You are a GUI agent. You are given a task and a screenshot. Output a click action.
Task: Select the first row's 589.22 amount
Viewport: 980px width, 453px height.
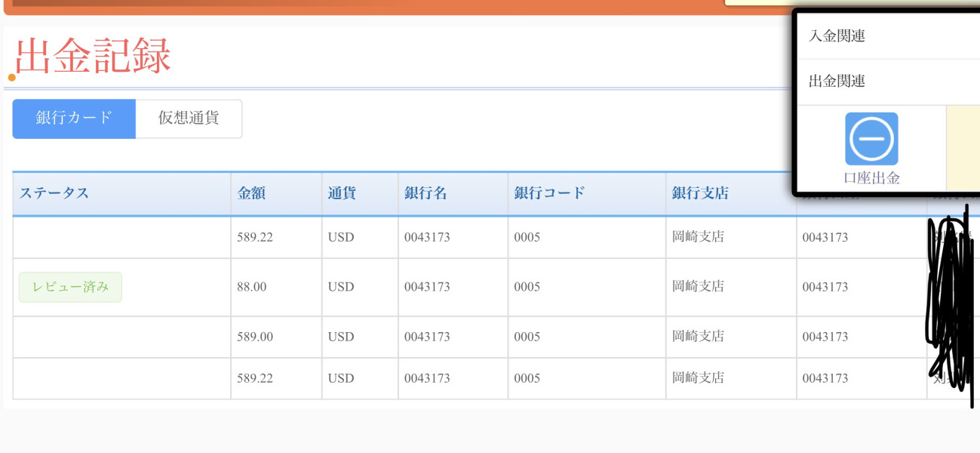pos(255,237)
